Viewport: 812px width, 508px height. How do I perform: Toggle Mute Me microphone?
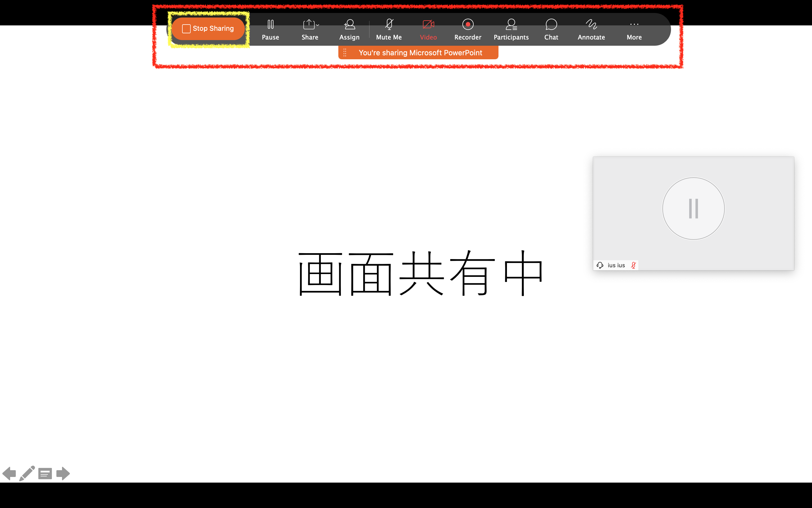389,30
